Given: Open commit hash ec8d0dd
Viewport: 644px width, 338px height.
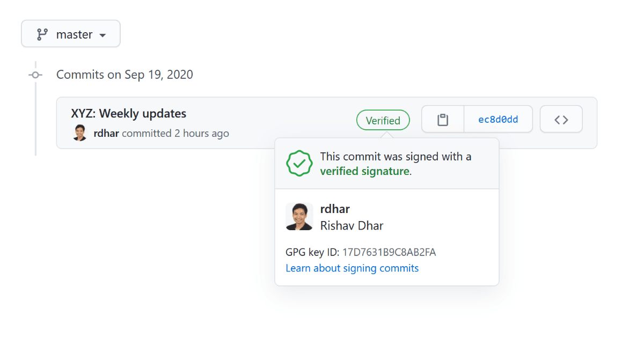Looking at the screenshot, I should pos(498,120).
